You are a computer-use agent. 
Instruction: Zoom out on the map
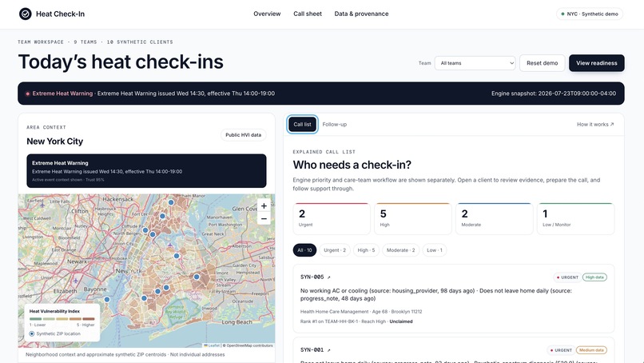pyautogui.click(x=264, y=219)
